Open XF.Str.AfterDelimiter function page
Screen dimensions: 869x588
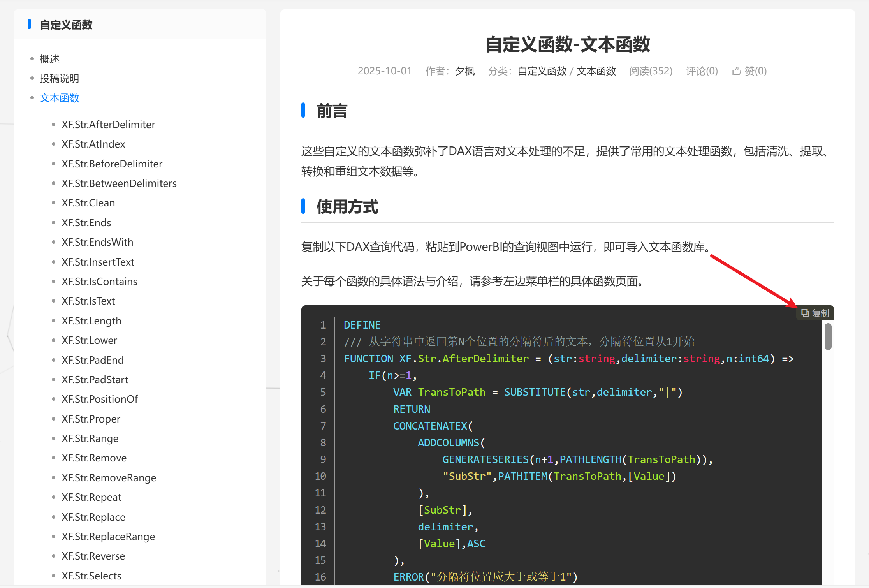(x=108, y=125)
